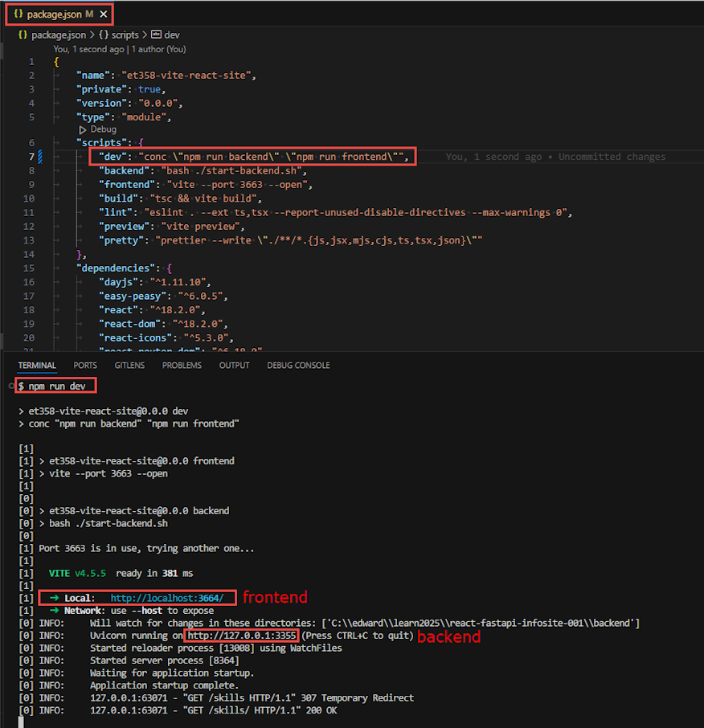The height and width of the screenshot is (728, 704).
Task: Open the package.json breadcrumb dropdown
Action: (59, 35)
